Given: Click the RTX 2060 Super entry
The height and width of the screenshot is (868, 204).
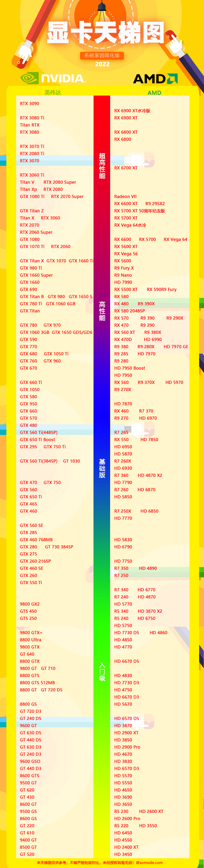Looking at the screenshot, I should click(x=36, y=232).
